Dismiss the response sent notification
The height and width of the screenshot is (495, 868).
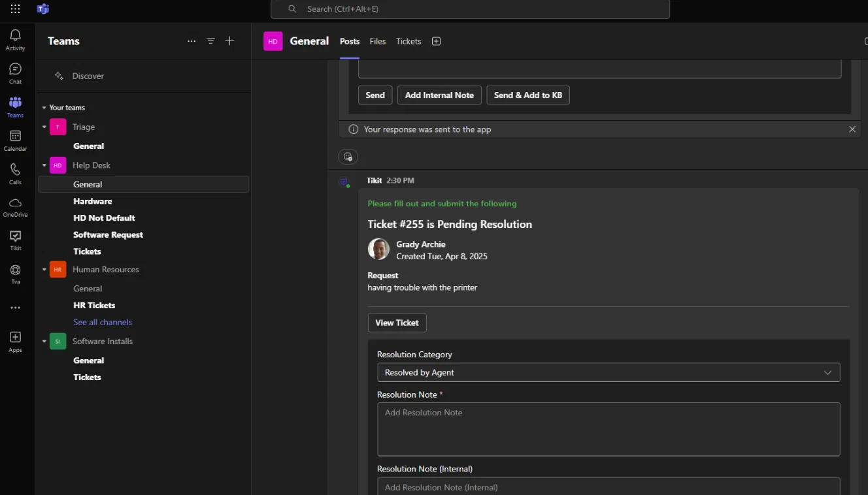pyautogui.click(x=852, y=129)
